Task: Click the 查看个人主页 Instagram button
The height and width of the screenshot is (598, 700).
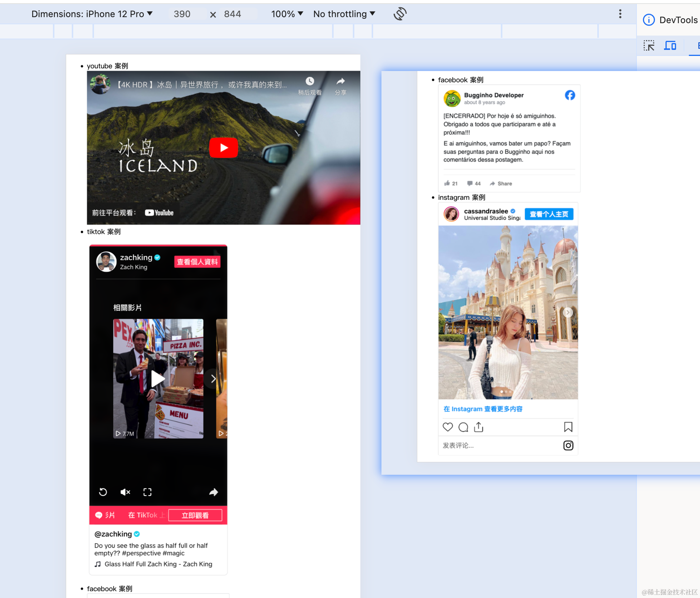Action: [x=549, y=214]
